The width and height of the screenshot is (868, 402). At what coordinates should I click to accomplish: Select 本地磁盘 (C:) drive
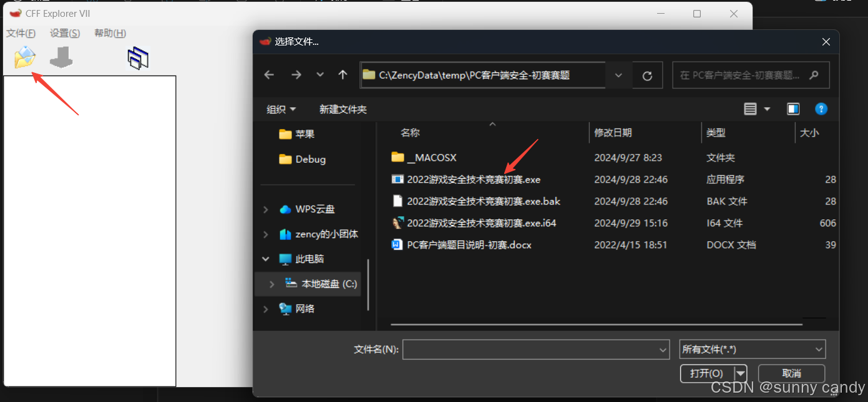(321, 284)
